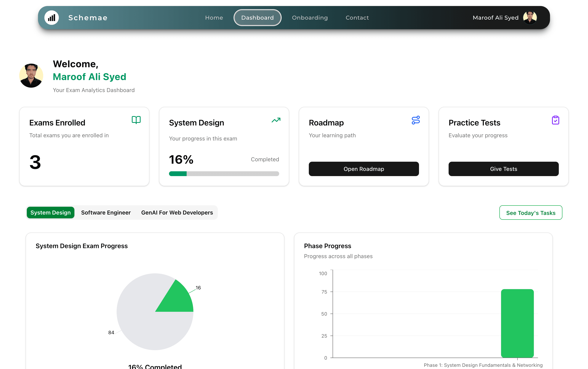Click the large profile photo beside Welcome

31,76
